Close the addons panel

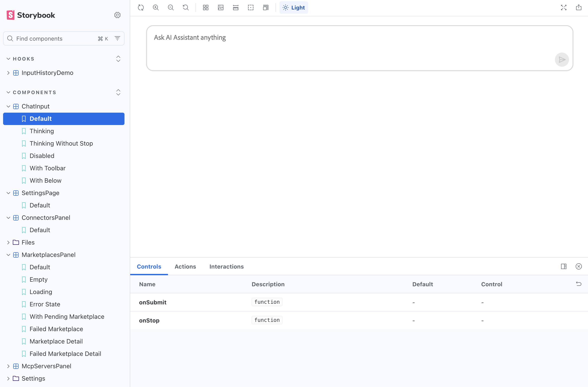pos(579,266)
